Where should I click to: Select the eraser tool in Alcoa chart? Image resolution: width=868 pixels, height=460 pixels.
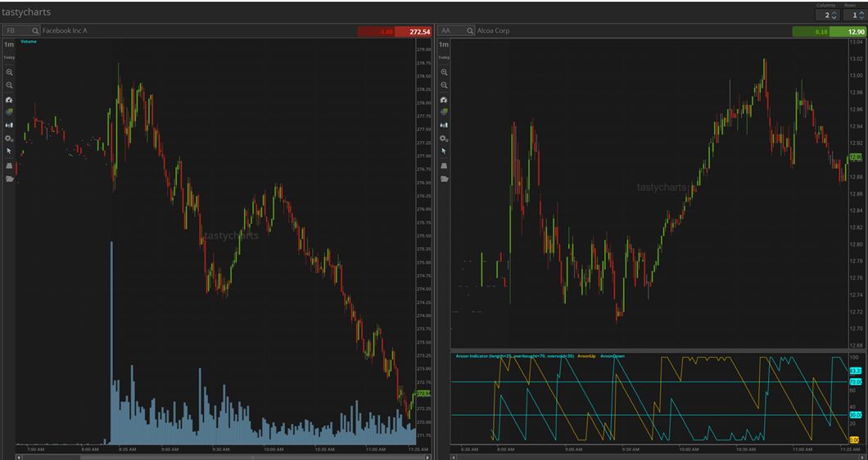pos(444,165)
